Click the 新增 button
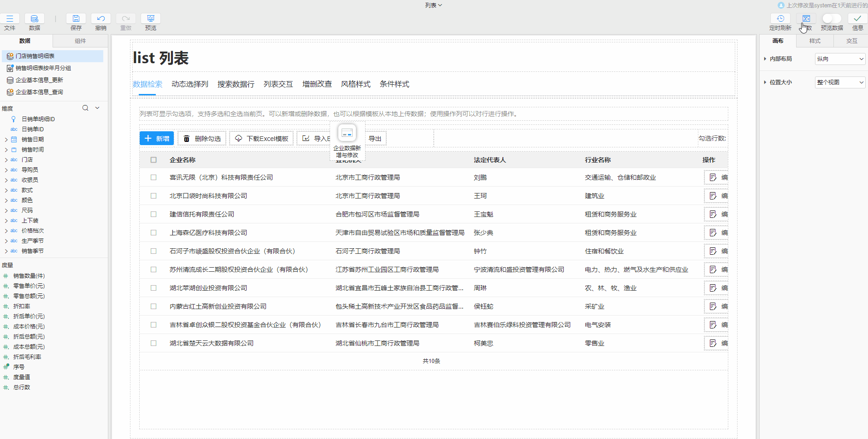 coord(157,139)
